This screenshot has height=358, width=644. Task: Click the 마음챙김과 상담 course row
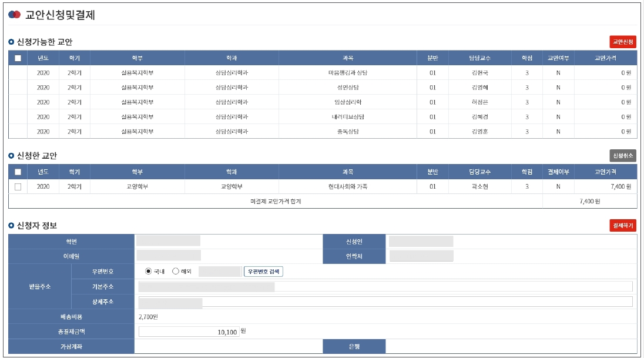[348, 73]
